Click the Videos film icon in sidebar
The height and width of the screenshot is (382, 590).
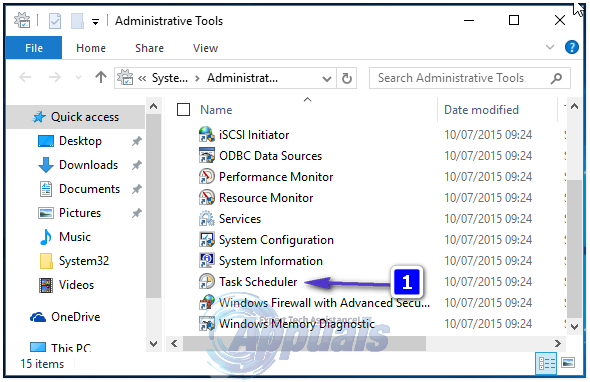tap(46, 285)
